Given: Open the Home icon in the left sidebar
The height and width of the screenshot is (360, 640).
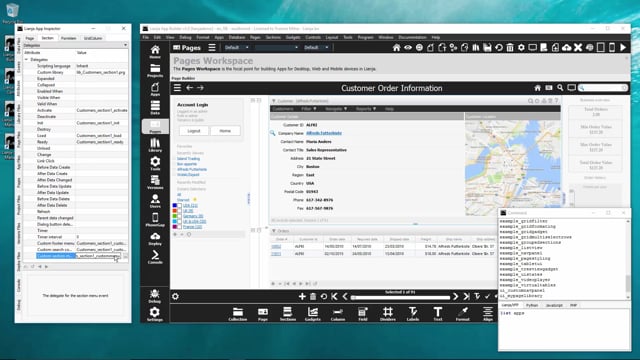Looking at the screenshot, I should 155,52.
